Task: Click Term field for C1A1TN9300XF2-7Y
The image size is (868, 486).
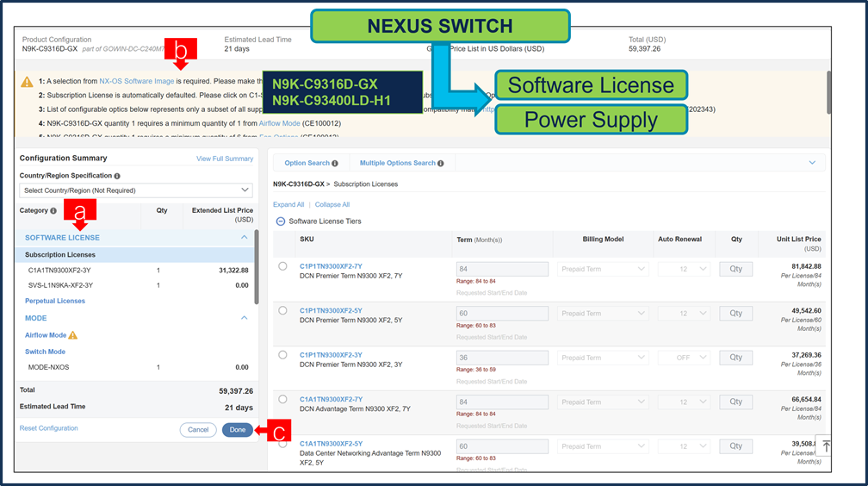Action: pyautogui.click(x=502, y=402)
